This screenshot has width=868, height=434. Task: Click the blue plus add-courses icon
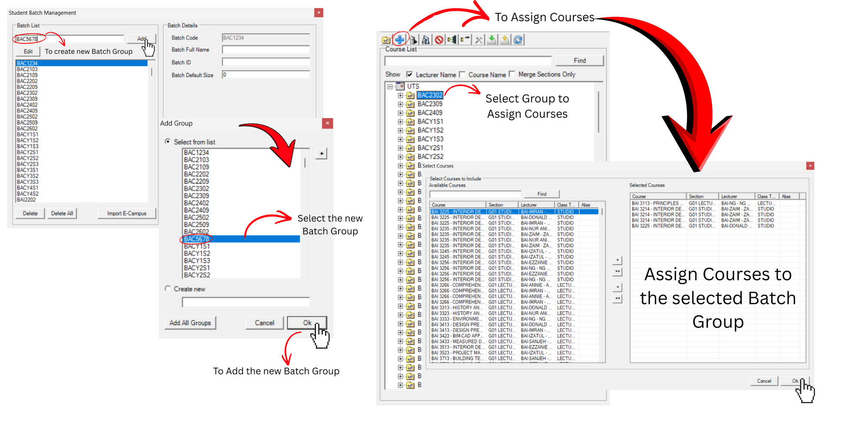(x=400, y=40)
